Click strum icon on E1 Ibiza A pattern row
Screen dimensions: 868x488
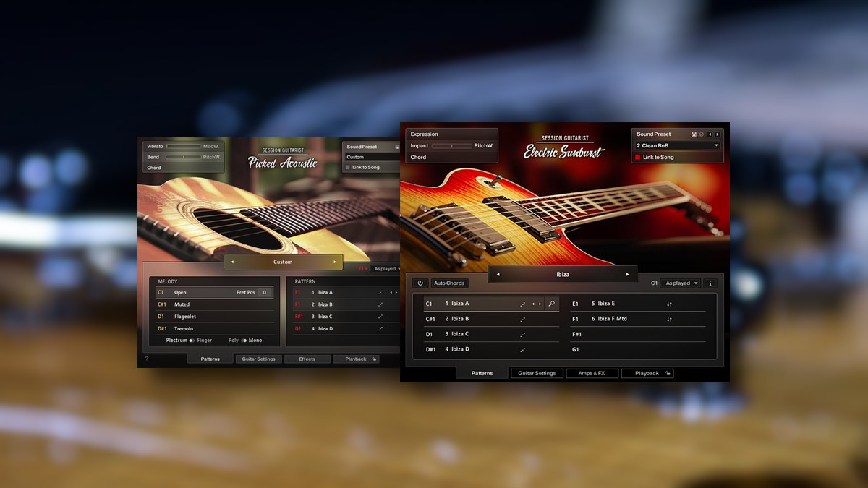[380, 292]
